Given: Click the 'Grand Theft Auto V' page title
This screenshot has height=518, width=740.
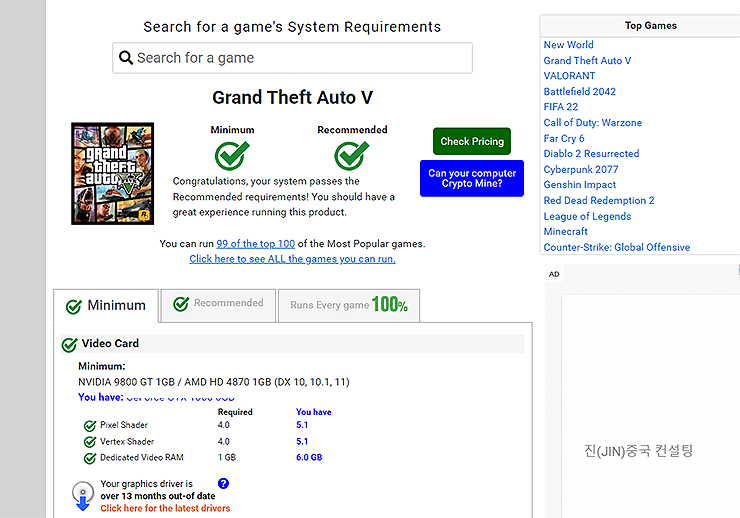Looking at the screenshot, I should (x=293, y=98).
